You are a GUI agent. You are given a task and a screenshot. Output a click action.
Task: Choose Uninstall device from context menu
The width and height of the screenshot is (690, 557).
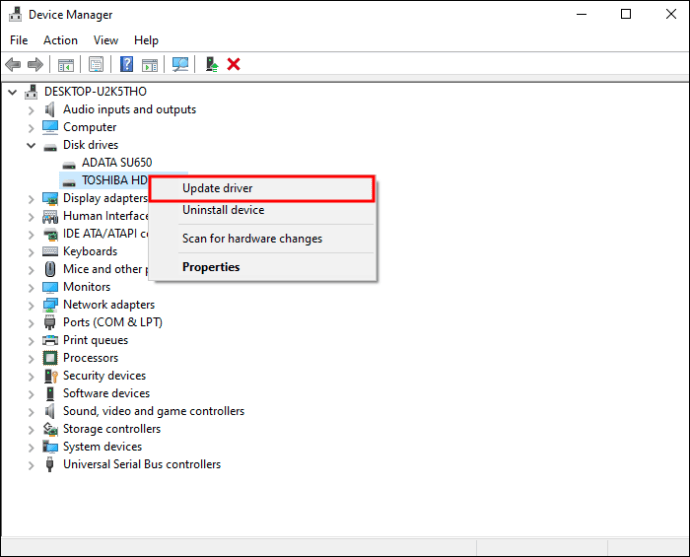(x=262, y=210)
